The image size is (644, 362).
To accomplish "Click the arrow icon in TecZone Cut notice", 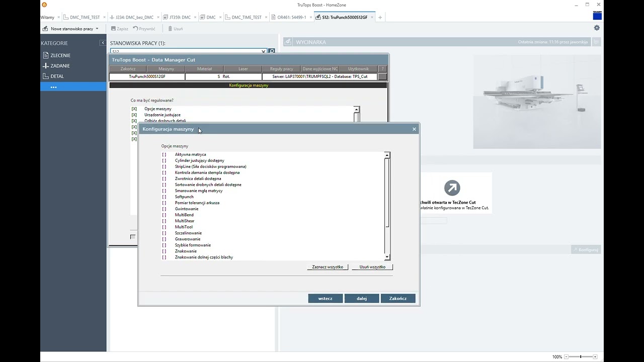I will point(452,188).
